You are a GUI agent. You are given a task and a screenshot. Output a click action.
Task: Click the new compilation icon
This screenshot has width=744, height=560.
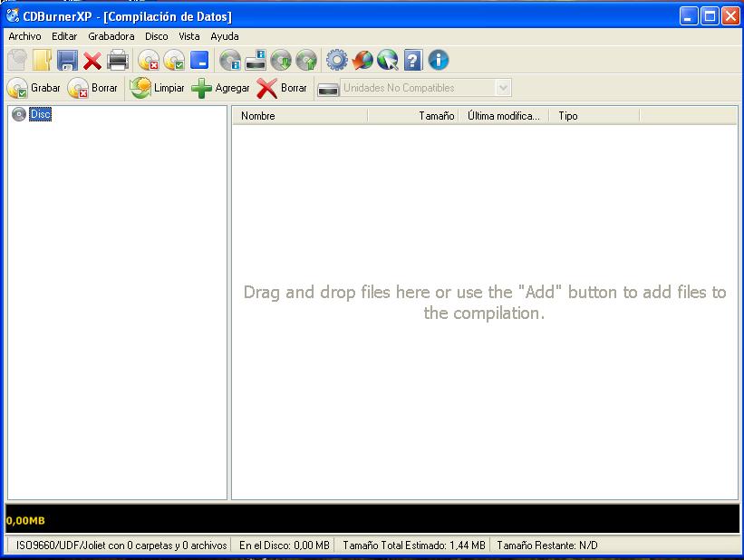18,61
